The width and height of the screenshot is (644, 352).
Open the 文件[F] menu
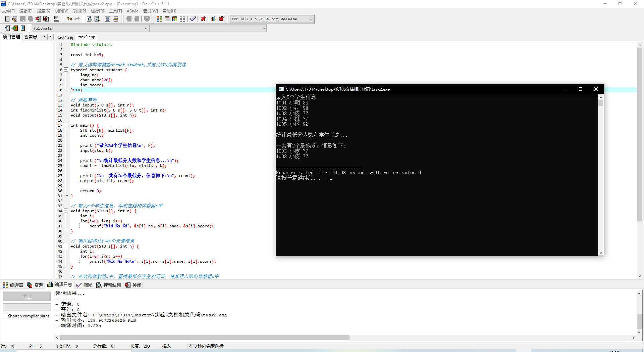8,11
